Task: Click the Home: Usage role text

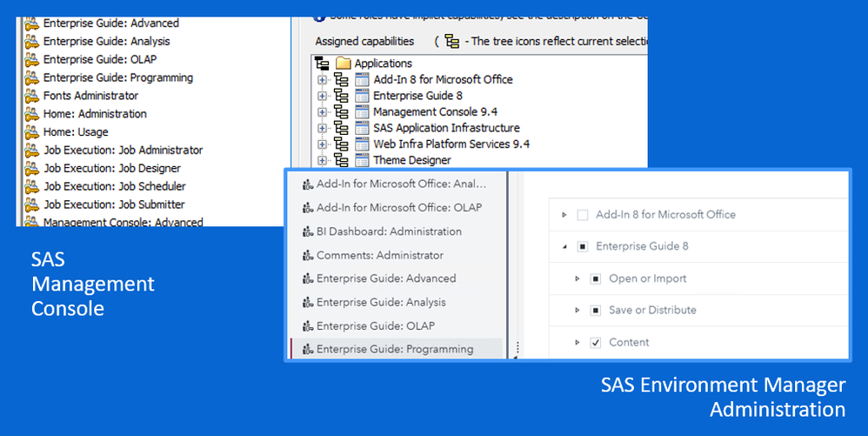Action: tap(76, 132)
